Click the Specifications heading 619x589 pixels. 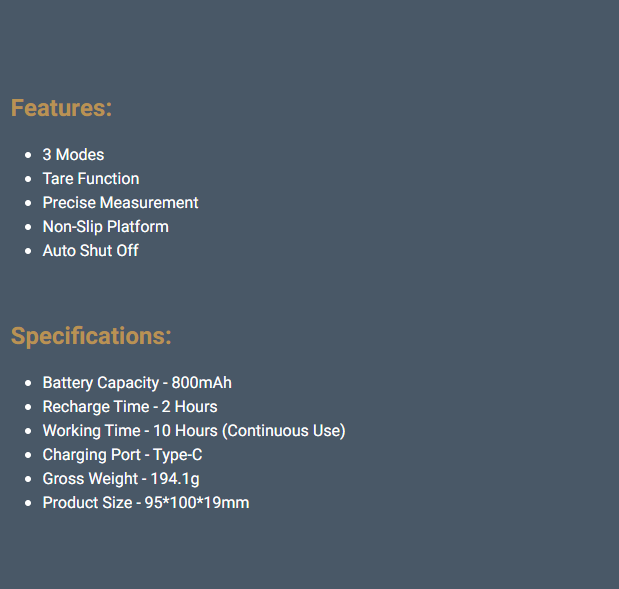pos(91,336)
